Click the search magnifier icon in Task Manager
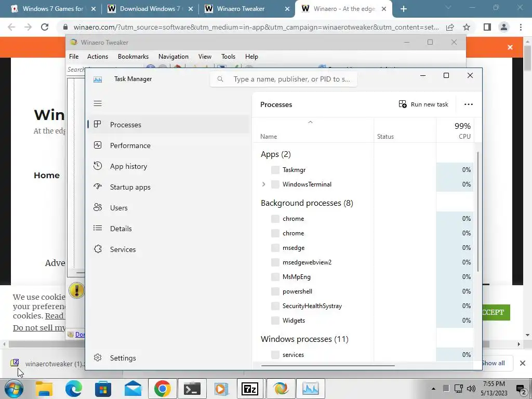This screenshot has width=532, height=399. point(220,79)
